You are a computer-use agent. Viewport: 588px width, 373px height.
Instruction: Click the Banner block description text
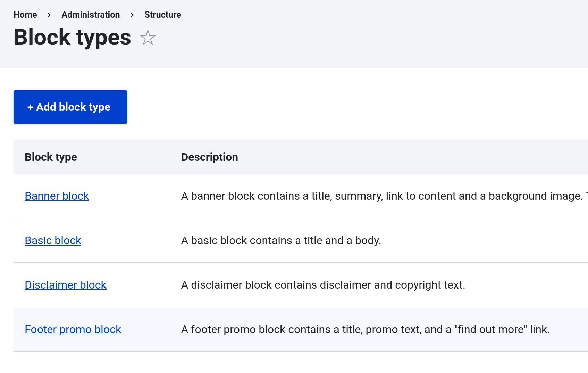click(382, 196)
